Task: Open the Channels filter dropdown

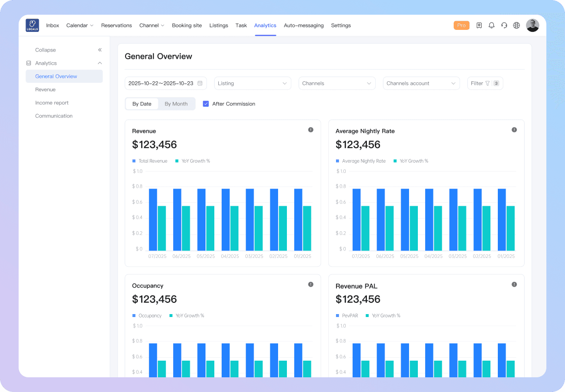Action: [x=337, y=83]
